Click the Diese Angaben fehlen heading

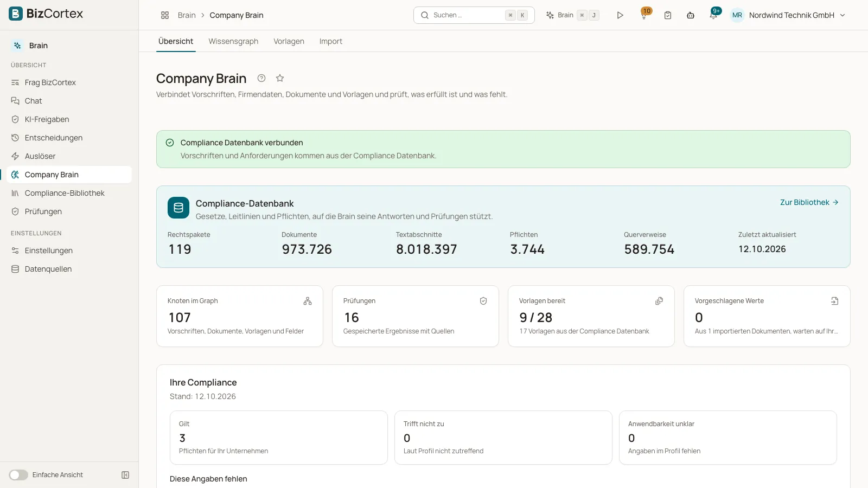(x=208, y=479)
